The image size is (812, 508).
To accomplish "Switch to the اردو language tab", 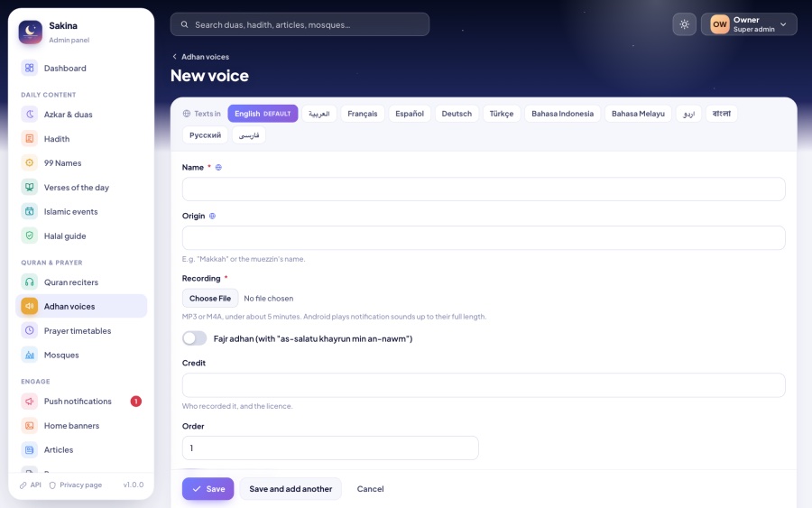I will coord(688,114).
